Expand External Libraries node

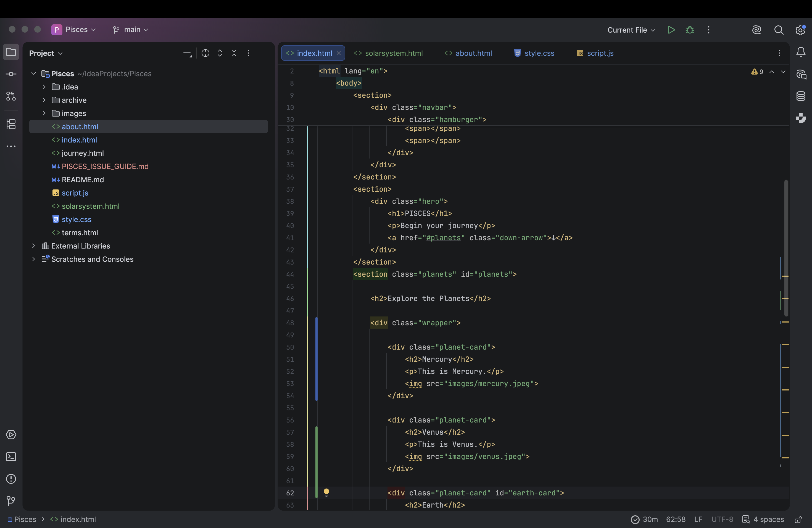coord(33,245)
